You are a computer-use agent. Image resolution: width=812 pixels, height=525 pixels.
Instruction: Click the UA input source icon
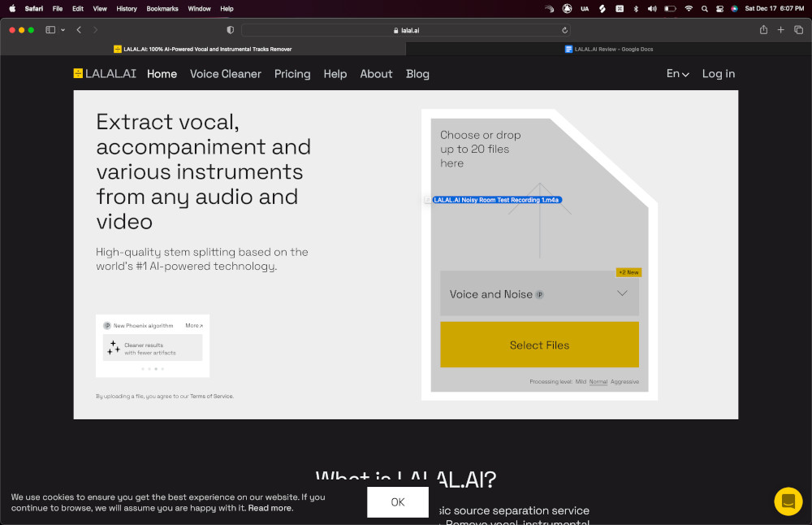(x=585, y=8)
